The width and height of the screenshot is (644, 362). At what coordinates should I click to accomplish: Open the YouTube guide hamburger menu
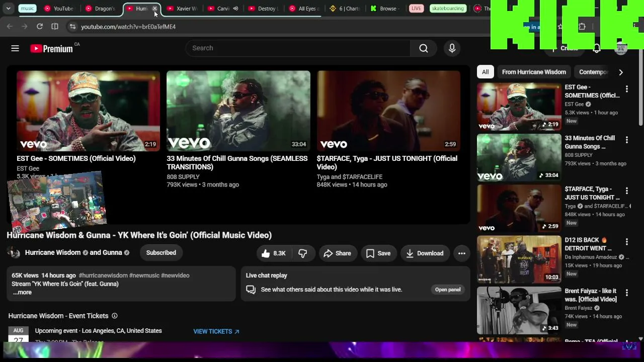tap(15, 48)
